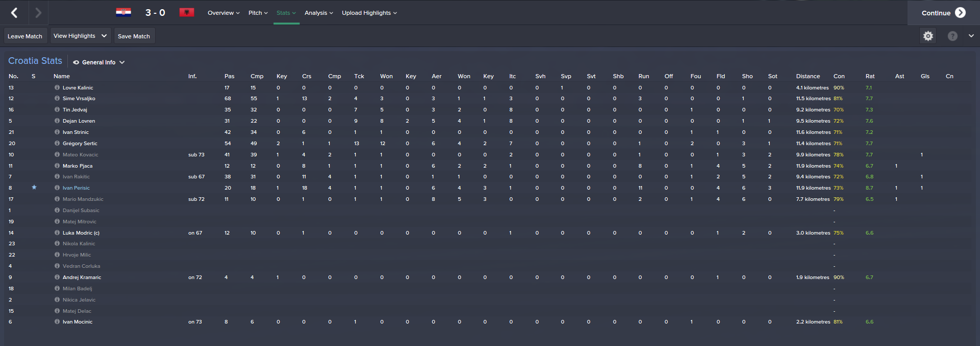Click the help question mark icon

click(x=952, y=36)
